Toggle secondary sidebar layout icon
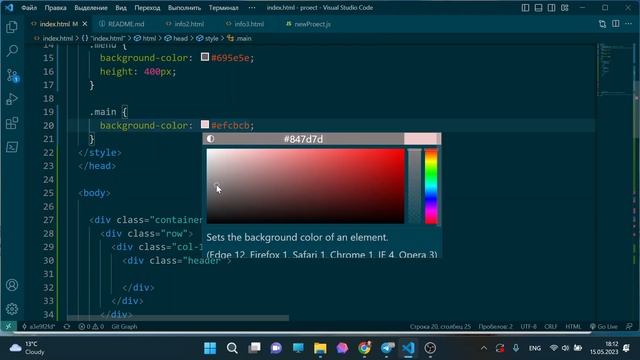Viewport: 640px width, 360px height. 551,8
